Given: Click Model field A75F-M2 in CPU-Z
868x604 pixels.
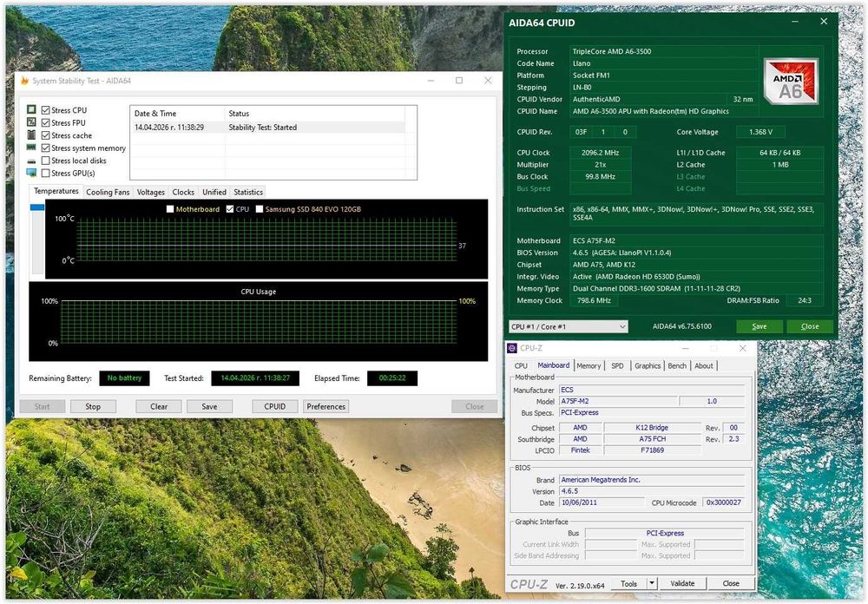Looking at the screenshot, I should tap(618, 402).
